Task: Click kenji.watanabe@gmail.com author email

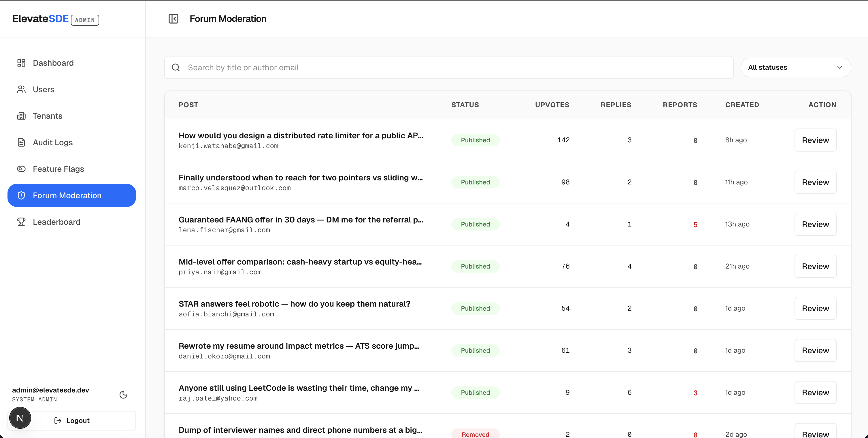Action: point(229,146)
